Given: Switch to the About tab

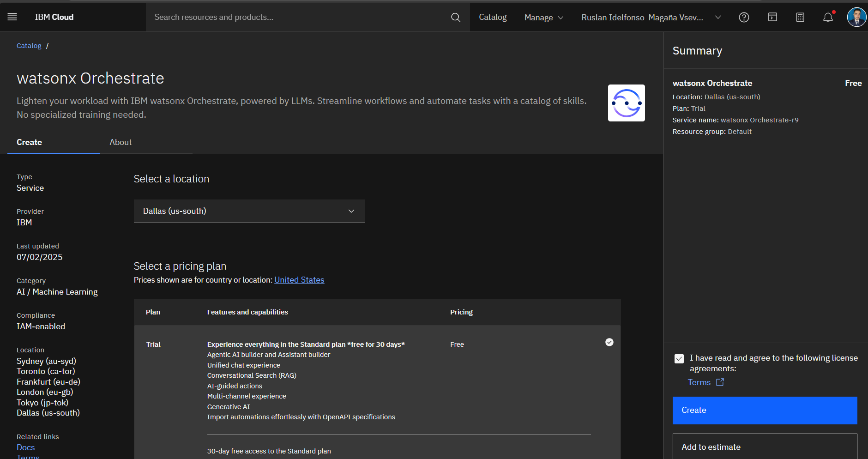Looking at the screenshot, I should (121, 142).
